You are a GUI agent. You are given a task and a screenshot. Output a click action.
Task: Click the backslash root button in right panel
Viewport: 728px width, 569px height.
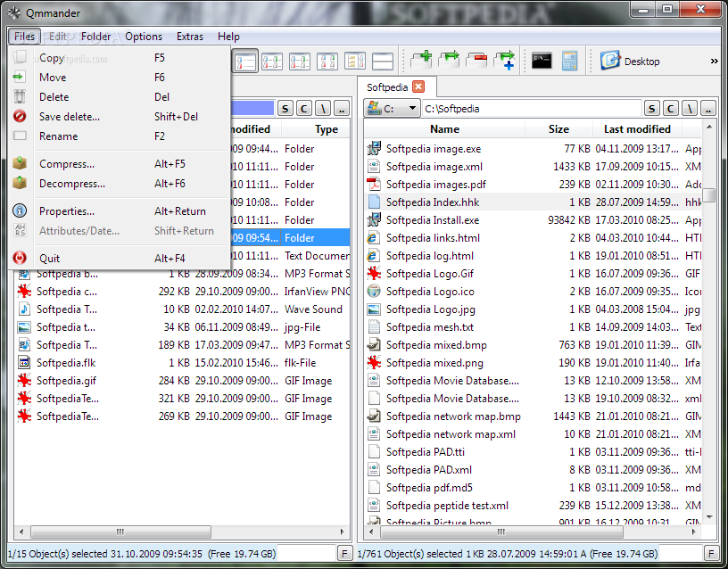pyautogui.click(x=690, y=109)
